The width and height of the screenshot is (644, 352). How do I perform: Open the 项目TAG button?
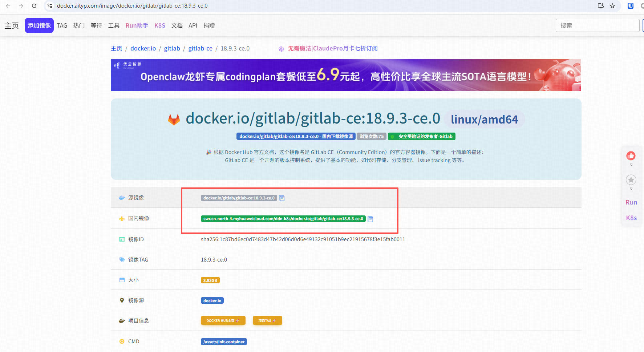click(x=267, y=320)
